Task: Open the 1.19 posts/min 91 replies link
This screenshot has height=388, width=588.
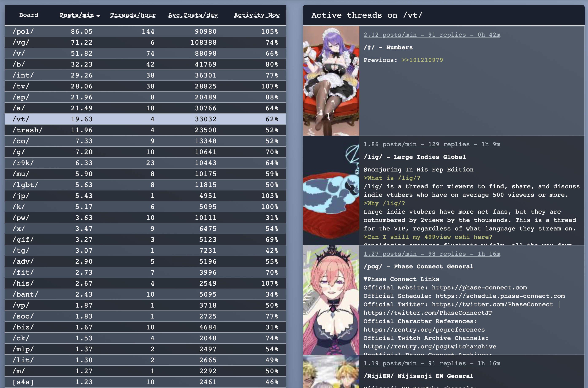Action: coord(432,363)
